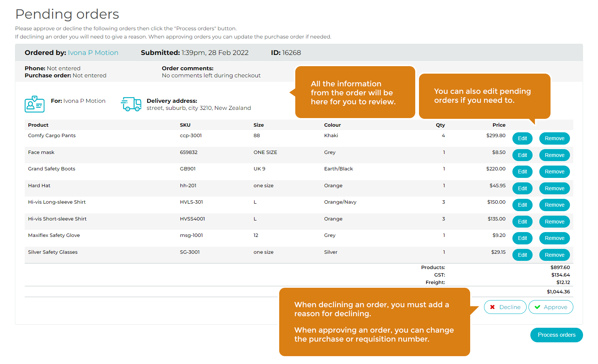This screenshot has height=364, width=598.
Task: Edit the Silver Safety Glasses item
Action: click(x=522, y=255)
